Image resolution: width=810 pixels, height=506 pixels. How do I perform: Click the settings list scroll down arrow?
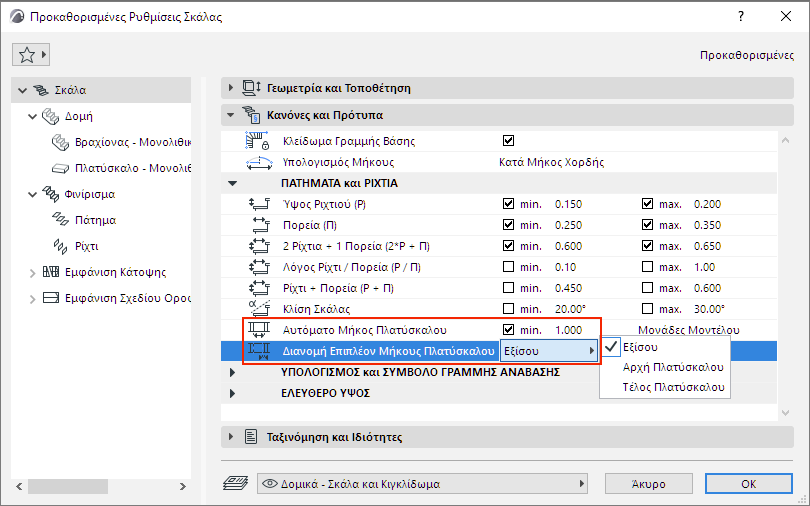[785, 413]
